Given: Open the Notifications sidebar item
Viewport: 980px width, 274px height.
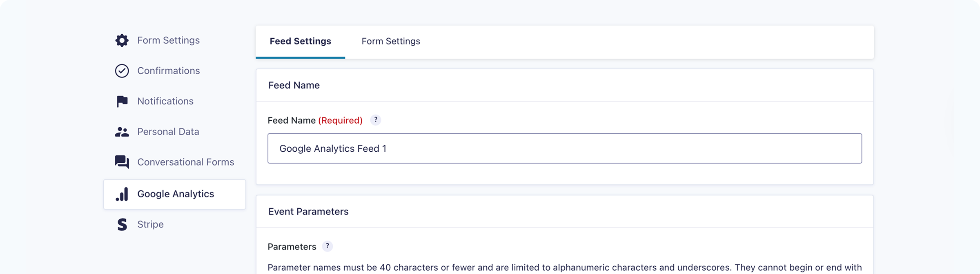Looking at the screenshot, I should pos(165,101).
